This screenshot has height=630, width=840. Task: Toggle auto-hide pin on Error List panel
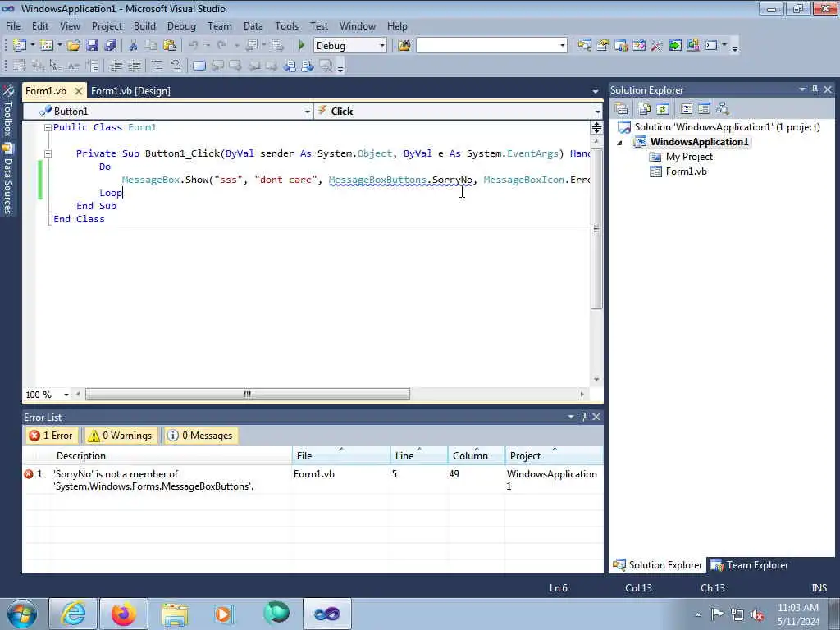coord(583,417)
